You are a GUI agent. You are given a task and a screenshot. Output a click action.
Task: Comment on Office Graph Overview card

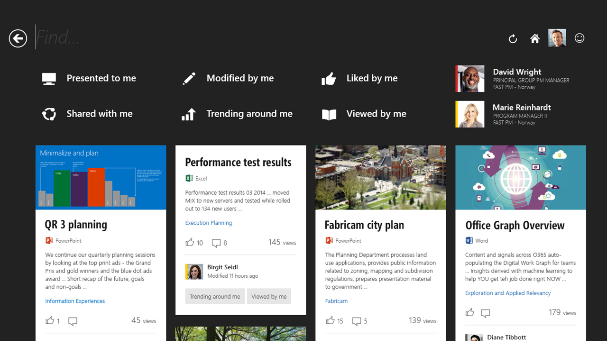click(486, 313)
